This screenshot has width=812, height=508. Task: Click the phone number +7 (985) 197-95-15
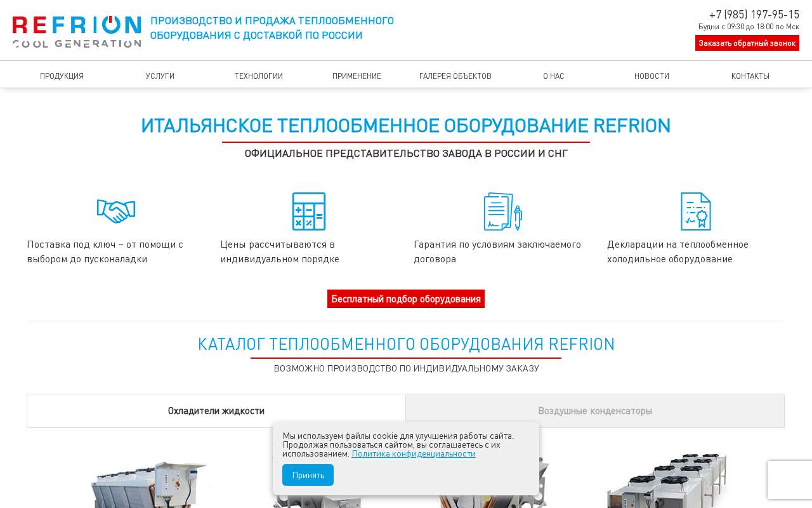[754, 15]
